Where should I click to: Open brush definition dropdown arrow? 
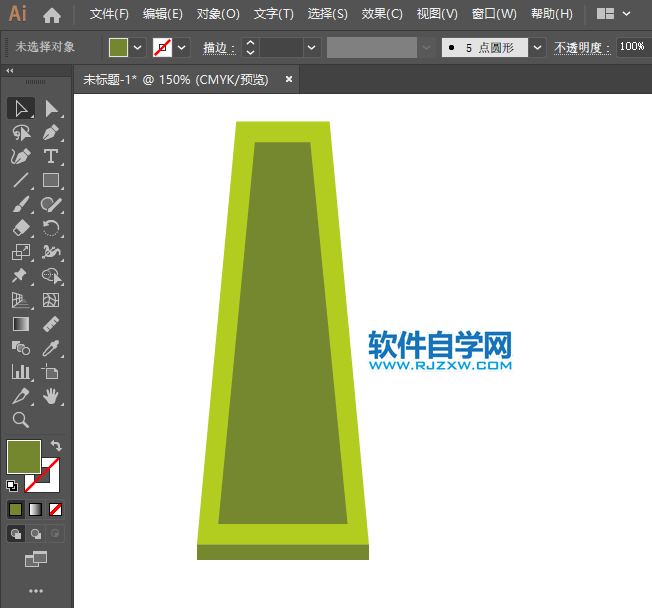coord(537,47)
